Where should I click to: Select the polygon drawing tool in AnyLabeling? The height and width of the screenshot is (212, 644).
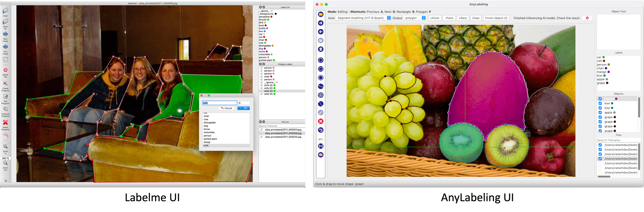(321, 60)
